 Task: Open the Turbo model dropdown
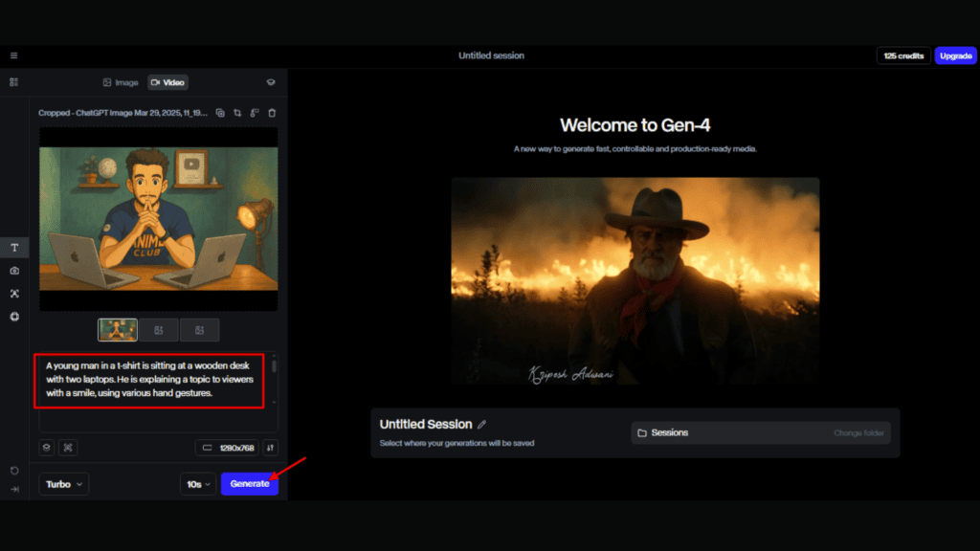[x=64, y=484]
